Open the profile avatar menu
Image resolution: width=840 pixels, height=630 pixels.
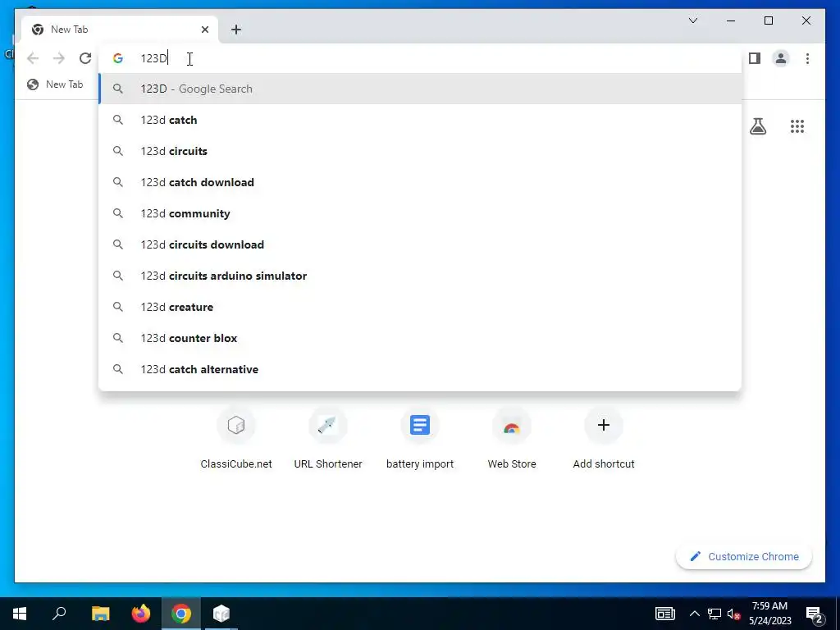point(781,58)
